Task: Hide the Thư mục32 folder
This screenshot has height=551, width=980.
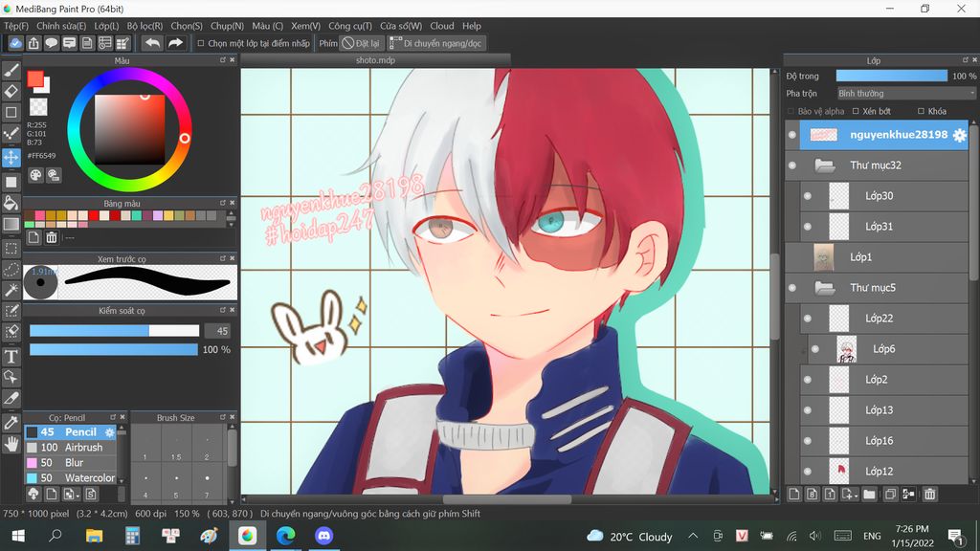Action: click(791, 165)
